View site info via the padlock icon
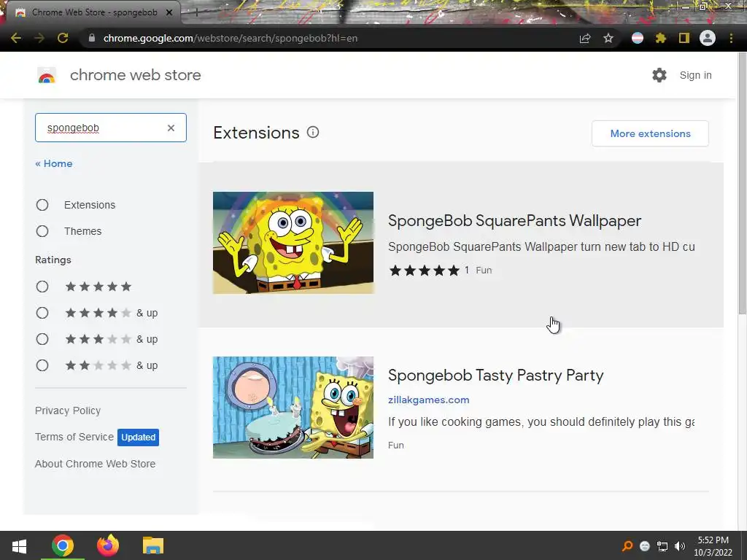 tap(92, 38)
